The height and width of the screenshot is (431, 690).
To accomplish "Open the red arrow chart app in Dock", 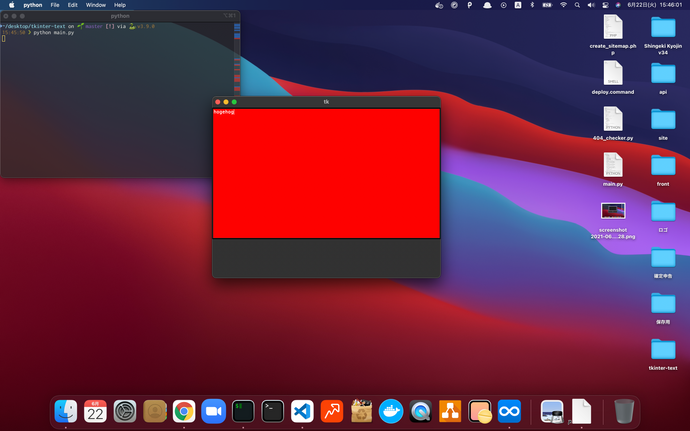I will pyautogui.click(x=332, y=411).
